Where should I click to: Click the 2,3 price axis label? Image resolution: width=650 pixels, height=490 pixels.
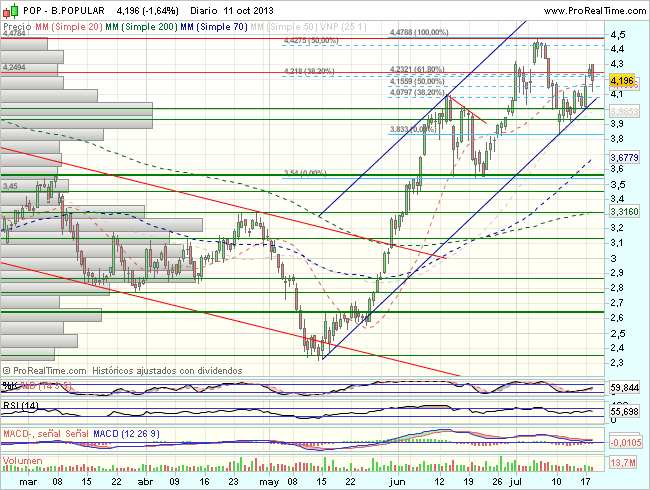(618, 363)
